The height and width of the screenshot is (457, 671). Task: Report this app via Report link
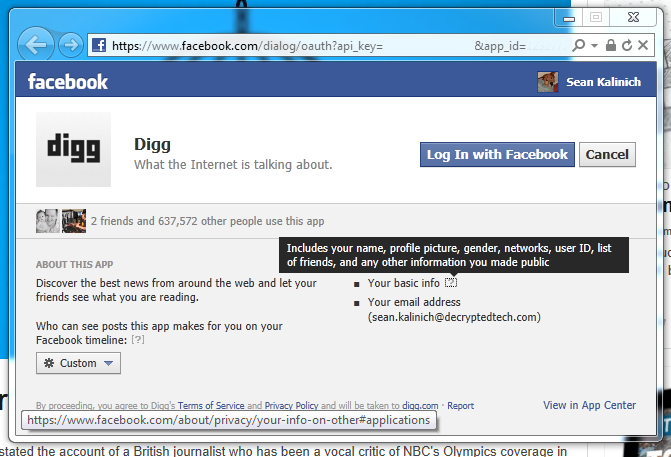pos(460,405)
